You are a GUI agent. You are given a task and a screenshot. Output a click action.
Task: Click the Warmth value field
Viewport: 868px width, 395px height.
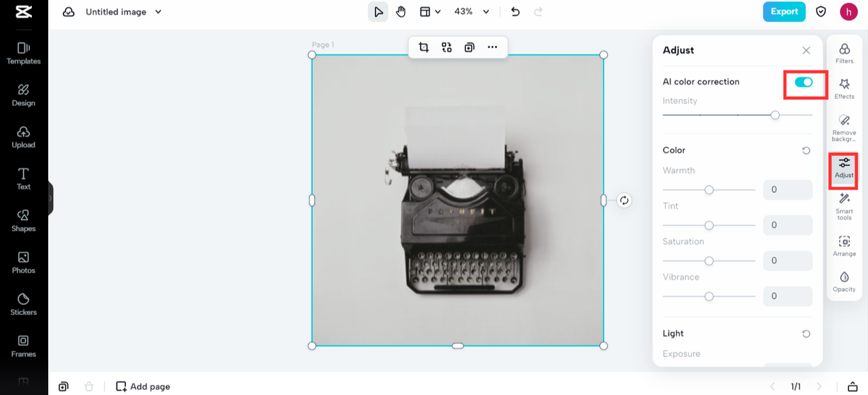tap(788, 190)
